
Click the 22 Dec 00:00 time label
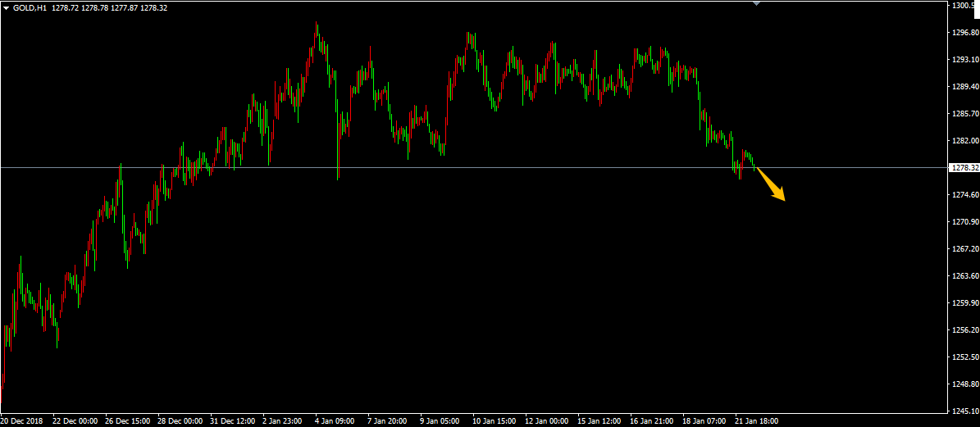point(75,421)
